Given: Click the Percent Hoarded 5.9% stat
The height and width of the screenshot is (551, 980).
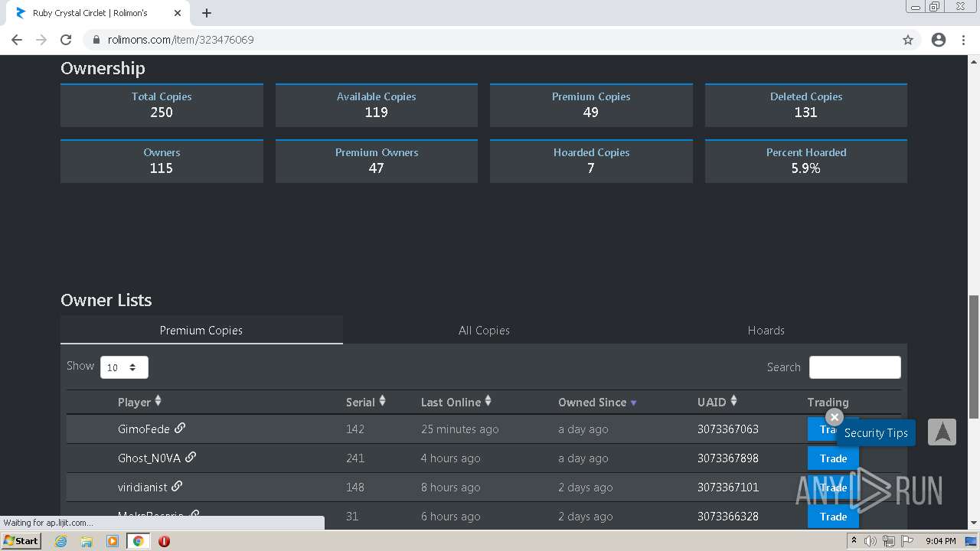Looking at the screenshot, I should [x=806, y=161].
